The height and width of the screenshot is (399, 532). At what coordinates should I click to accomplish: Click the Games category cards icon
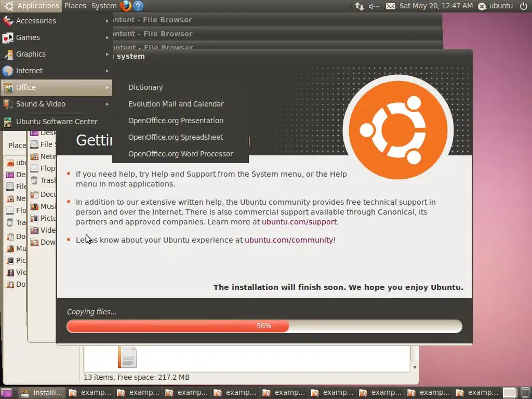pos(7,37)
